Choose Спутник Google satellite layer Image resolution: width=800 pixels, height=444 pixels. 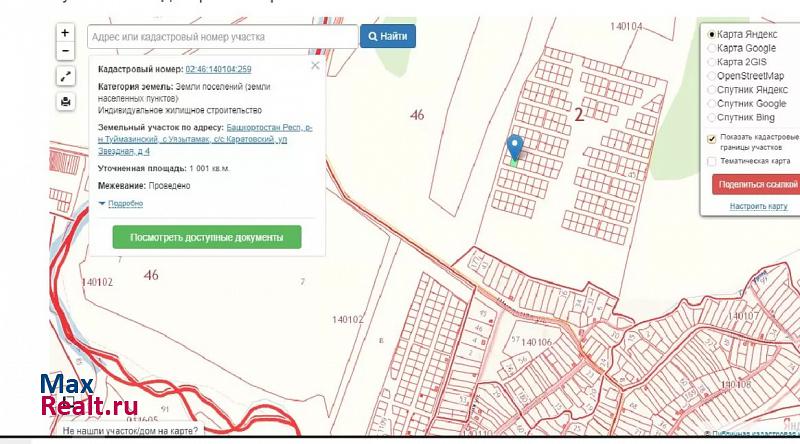coord(712,104)
